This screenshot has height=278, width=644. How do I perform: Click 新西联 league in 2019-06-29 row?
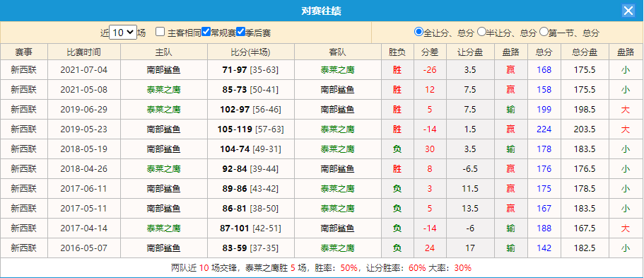(24, 110)
